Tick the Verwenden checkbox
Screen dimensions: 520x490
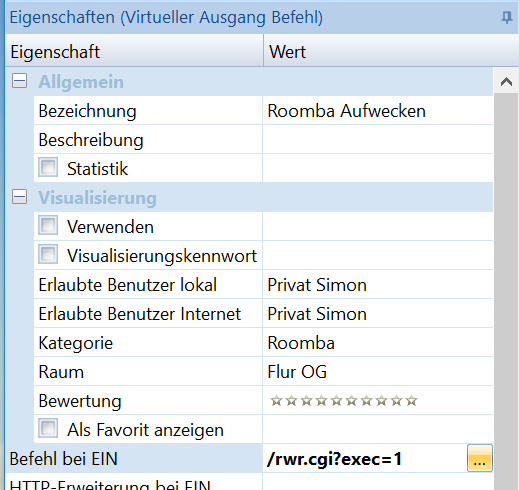tap(48, 225)
